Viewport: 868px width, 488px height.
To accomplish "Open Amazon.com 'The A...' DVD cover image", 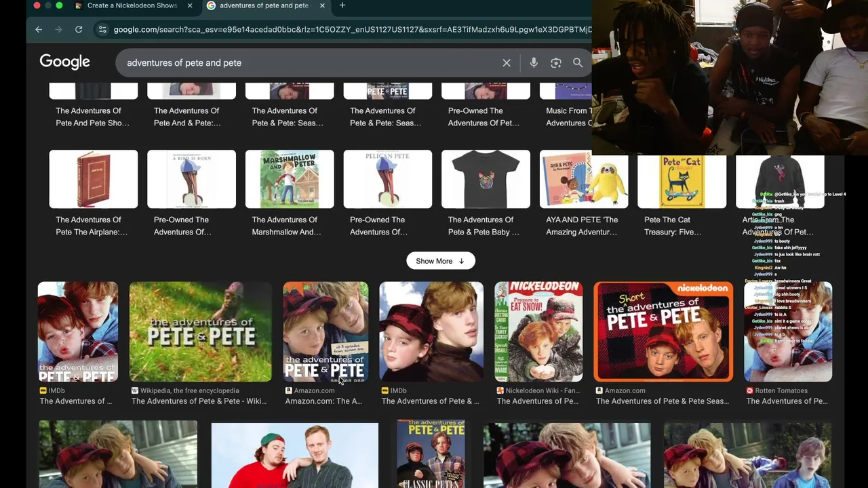I will (325, 331).
